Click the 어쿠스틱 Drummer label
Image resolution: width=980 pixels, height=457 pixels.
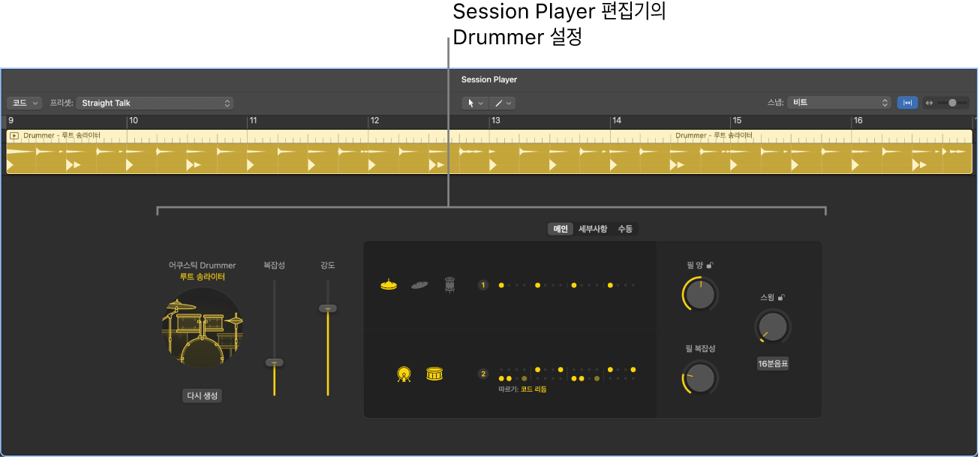[202, 266]
